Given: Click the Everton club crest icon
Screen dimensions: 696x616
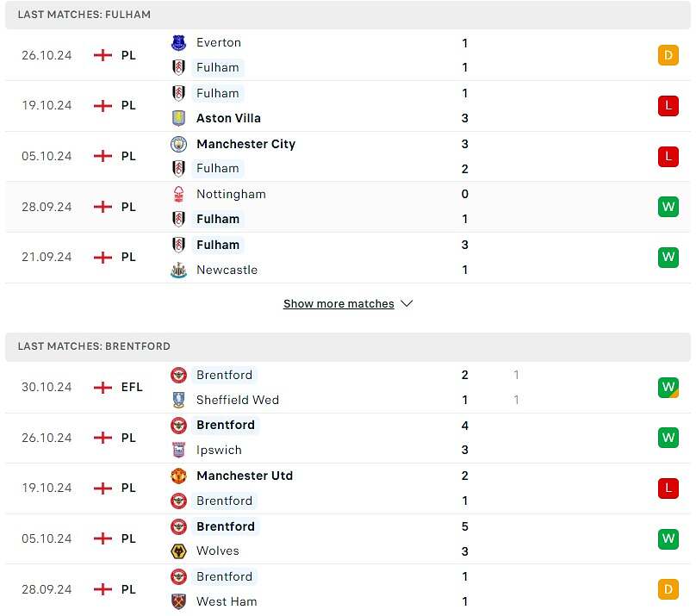Looking at the screenshot, I should 178,42.
